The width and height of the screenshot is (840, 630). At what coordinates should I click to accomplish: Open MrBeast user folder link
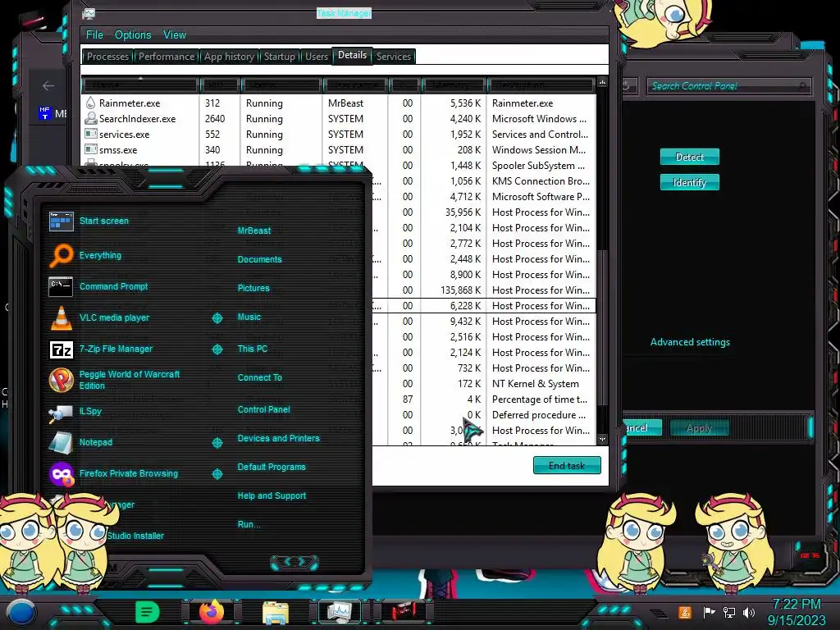(254, 231)
